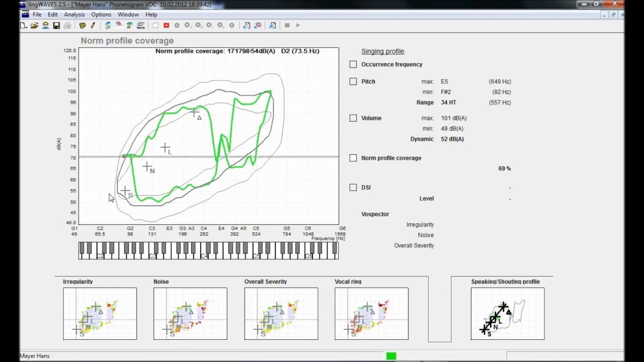The image size is (644, 362).
Task: Toggle the Norm profile toolbar icon
Action: click(x=141, y=25)
